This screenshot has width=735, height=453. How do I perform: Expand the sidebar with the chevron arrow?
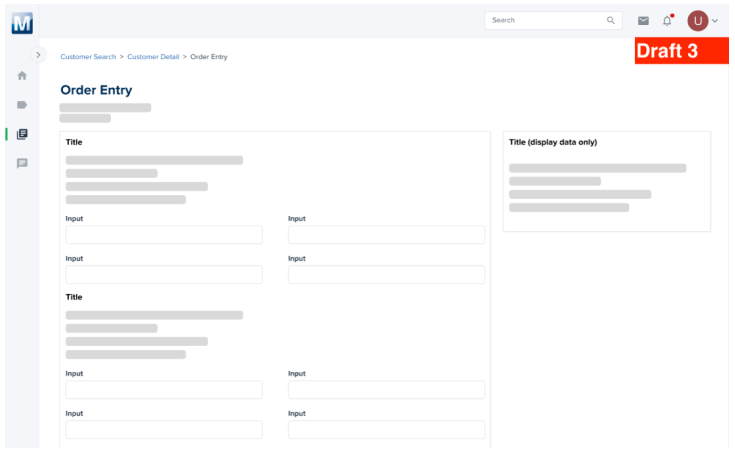click(38, 55)
